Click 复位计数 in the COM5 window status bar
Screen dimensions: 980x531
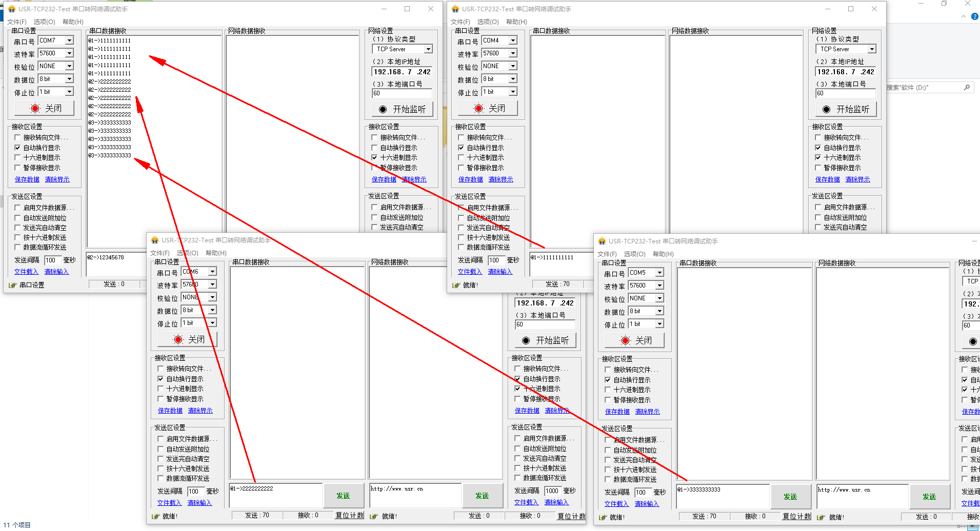pyautogui.click(x=796, y=516)
